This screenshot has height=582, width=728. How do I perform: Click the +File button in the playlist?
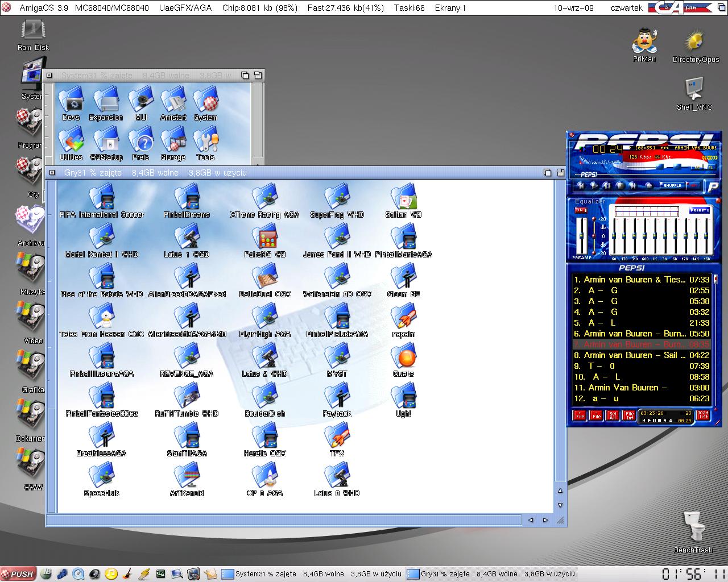click(580, 415)
